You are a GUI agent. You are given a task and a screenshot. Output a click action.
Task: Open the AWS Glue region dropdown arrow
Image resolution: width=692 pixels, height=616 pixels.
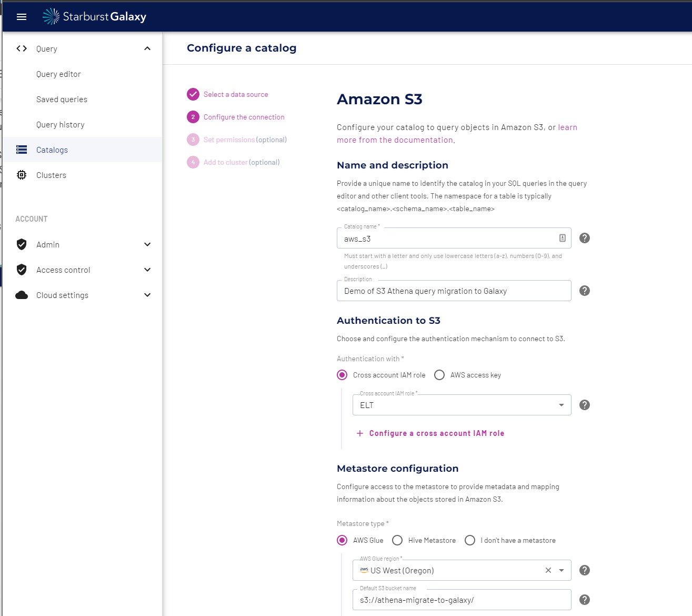pyautogui.click(x=561, y=570)
